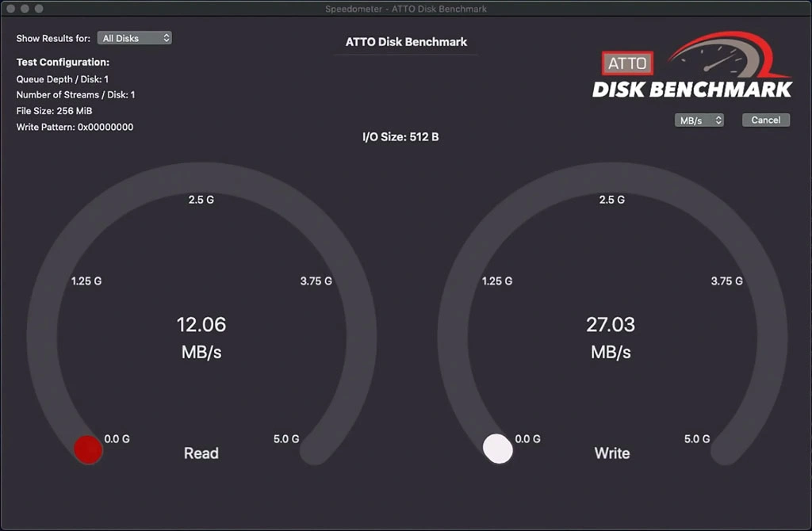Open the MB/s units dropdown
This screenshot has width=812, height=531.
tap(699, 120)
